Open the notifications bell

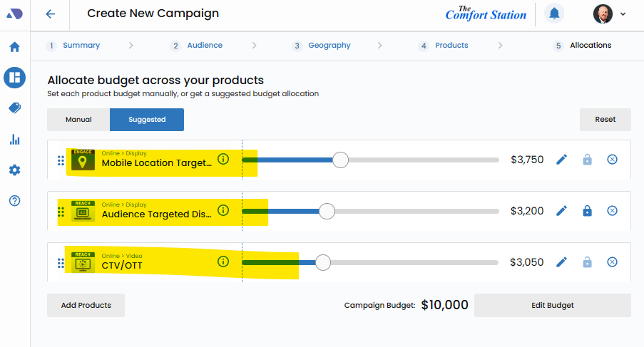(553, 14)
